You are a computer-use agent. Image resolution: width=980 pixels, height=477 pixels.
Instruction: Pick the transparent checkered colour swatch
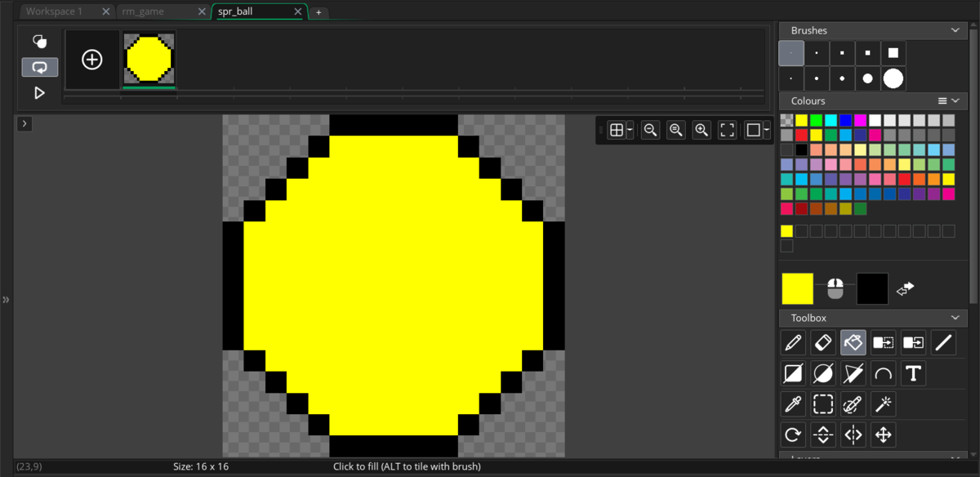click(x=786, y=120)
